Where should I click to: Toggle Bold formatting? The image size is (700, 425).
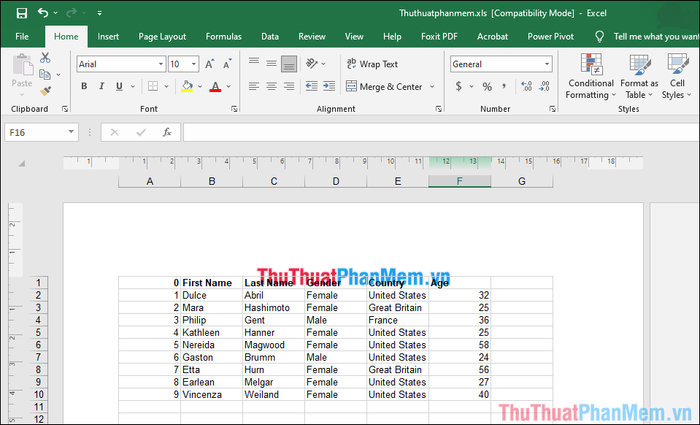click(x=84, y=87)
